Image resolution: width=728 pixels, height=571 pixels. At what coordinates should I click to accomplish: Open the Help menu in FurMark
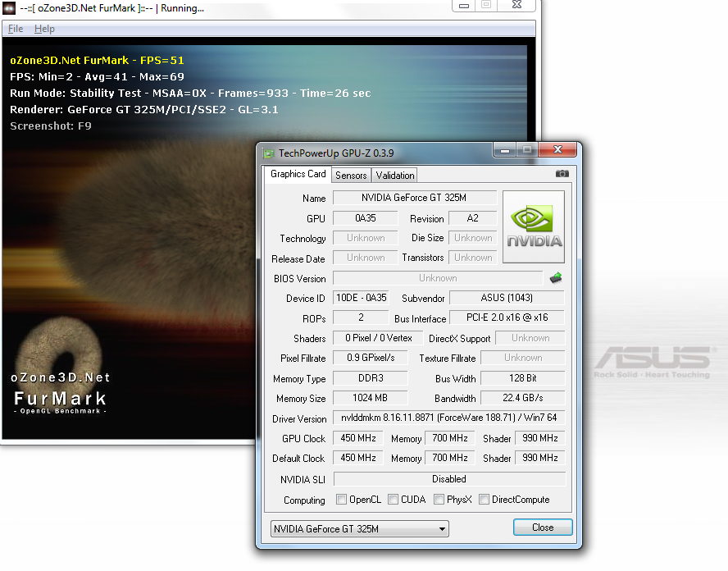44,29
